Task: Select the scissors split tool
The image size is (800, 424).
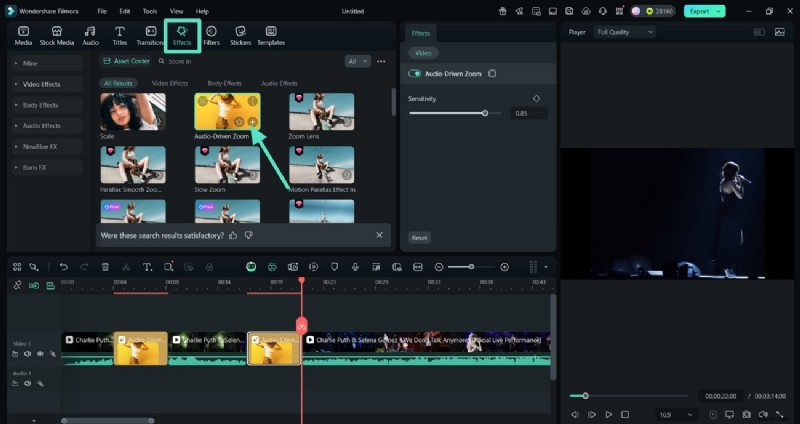Action: pos(126,267)
